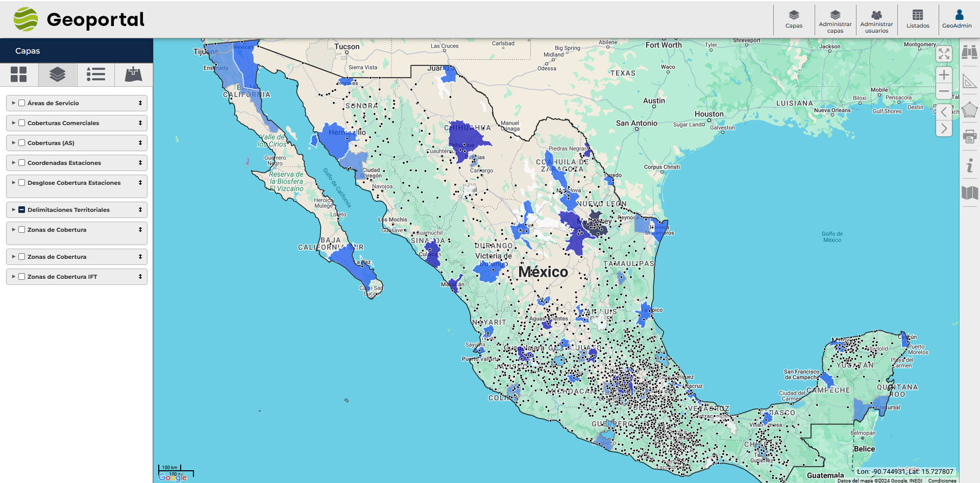Activate the polygon drawing tool
This screenshot has height=483, width=980.
969,110
